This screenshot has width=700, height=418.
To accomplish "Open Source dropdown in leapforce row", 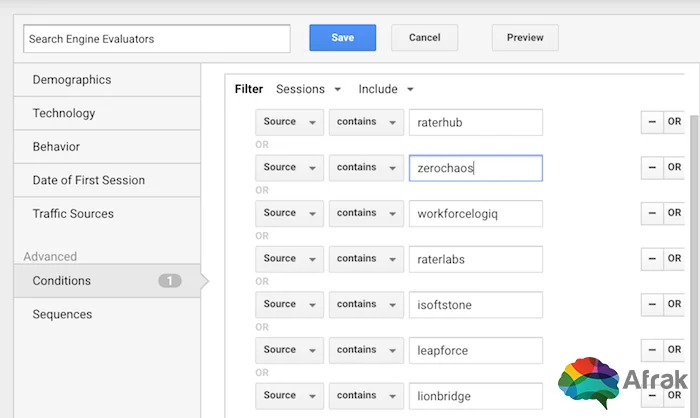I will click(x=289, y=350).
